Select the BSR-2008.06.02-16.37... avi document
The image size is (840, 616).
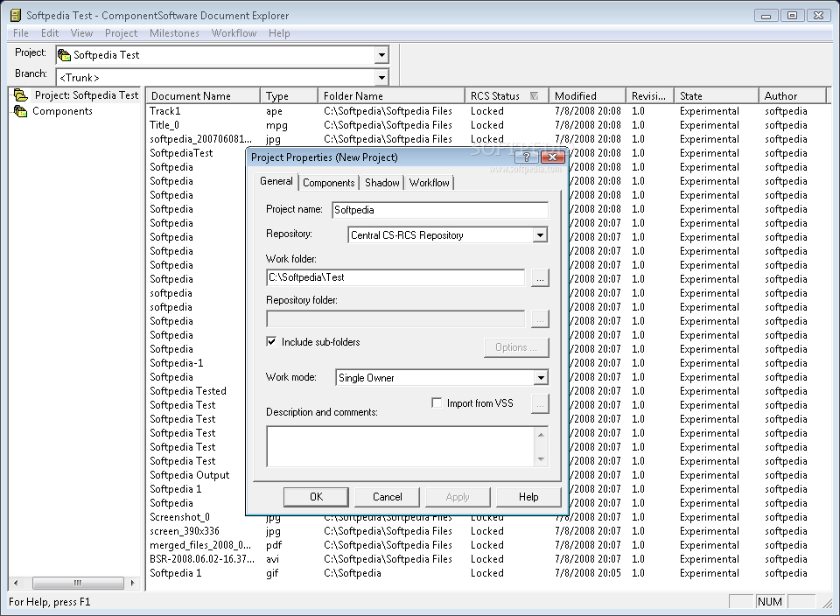click(202, 558)
